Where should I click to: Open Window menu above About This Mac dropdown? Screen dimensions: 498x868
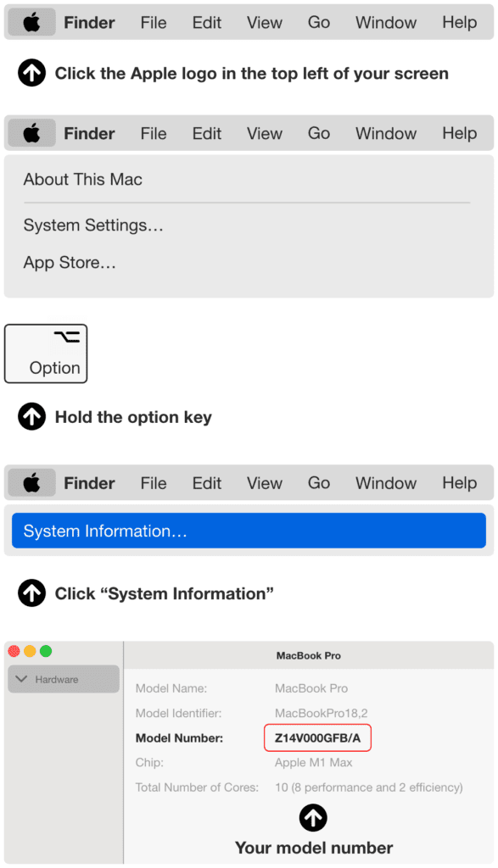click(x=385, y=133)
